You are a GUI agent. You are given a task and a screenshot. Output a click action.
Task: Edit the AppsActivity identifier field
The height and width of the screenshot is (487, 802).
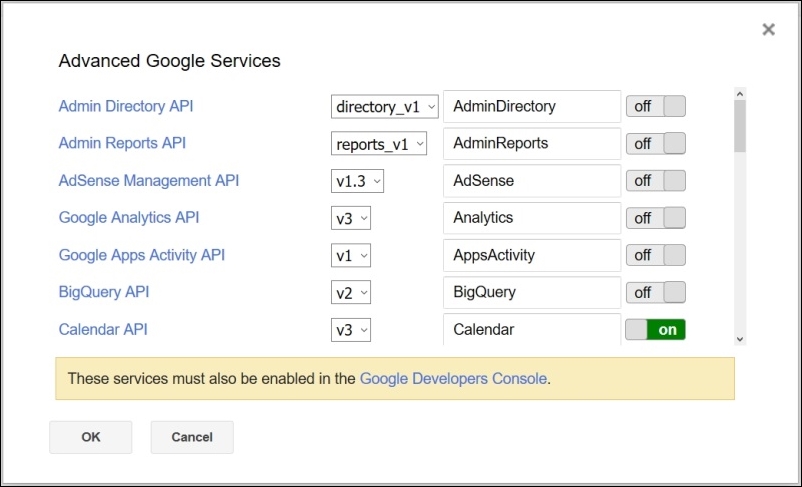coord(532,255)
